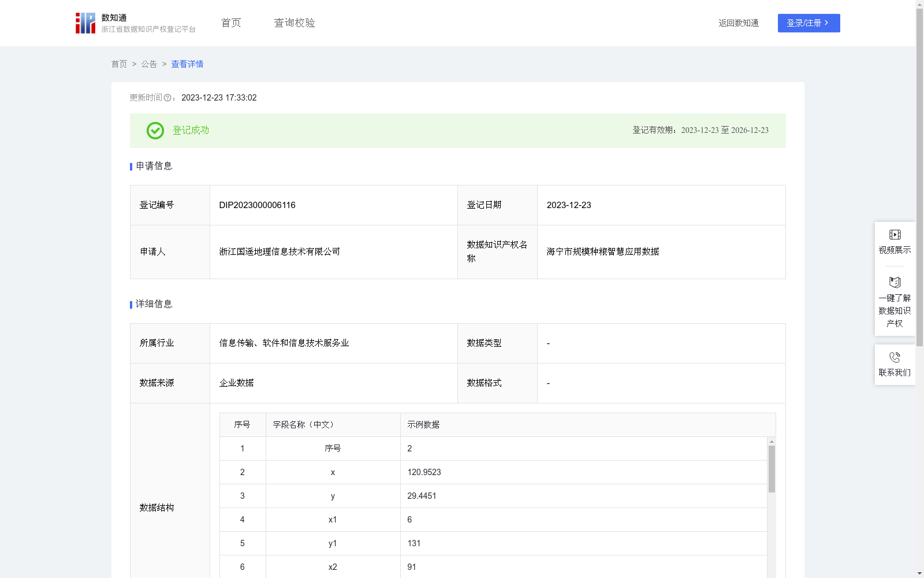Click 首页 in the breadcrumb
Image resolution: width=924 pixels, height=578 pixels.
[119, 64]
